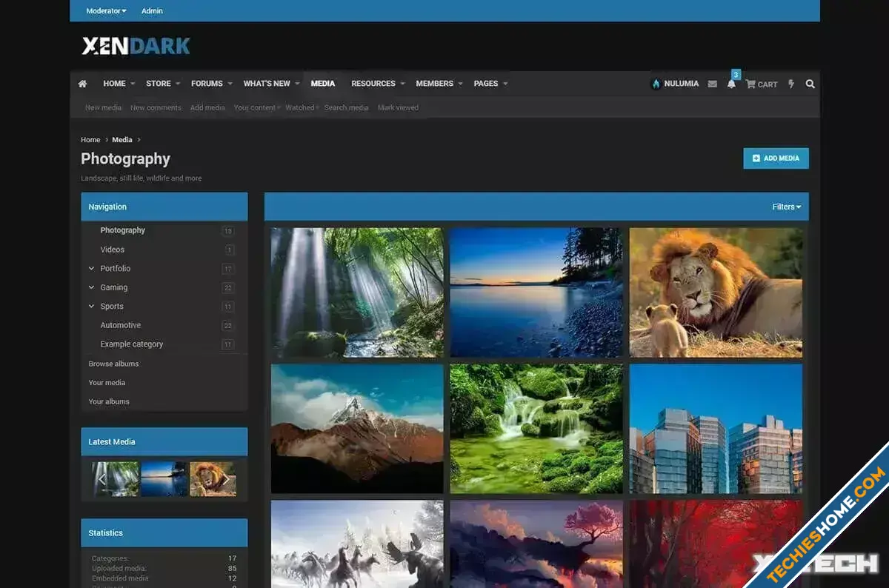The width and height of the screenshot is (889, 588).
Task: Click the XenDark logo
Action: click(x=136, y=47)
